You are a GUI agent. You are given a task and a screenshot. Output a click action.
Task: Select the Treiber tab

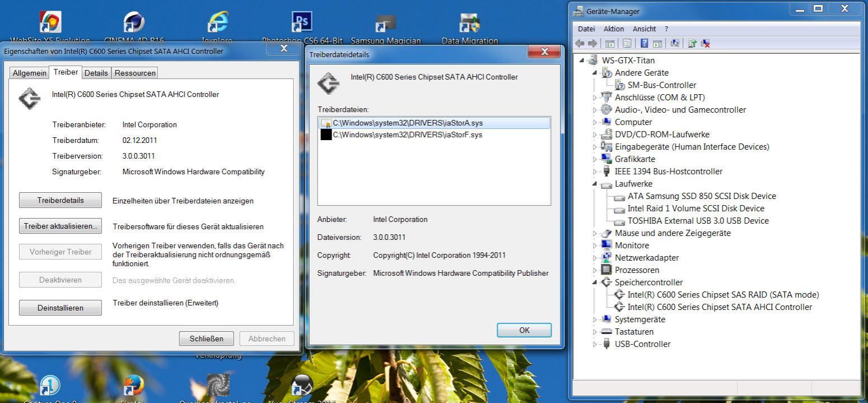coord(66,72)
